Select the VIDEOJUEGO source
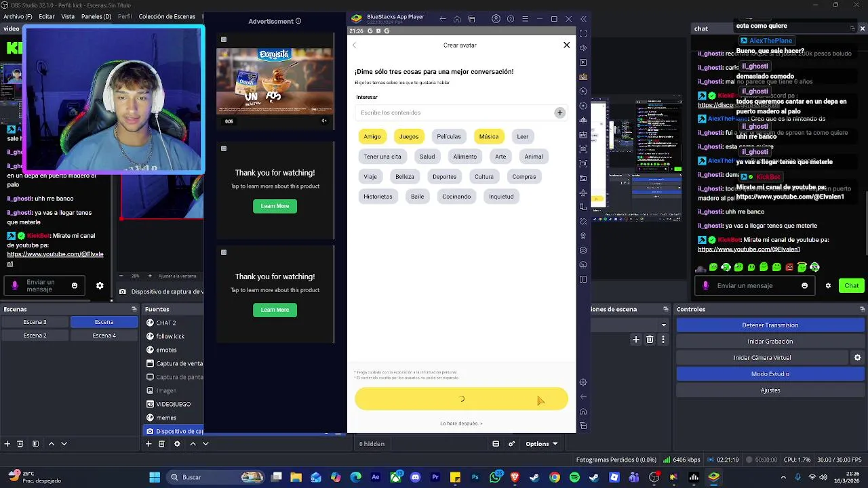The height and width of the screenshot is (488, 868). click(x=173, y=404)
